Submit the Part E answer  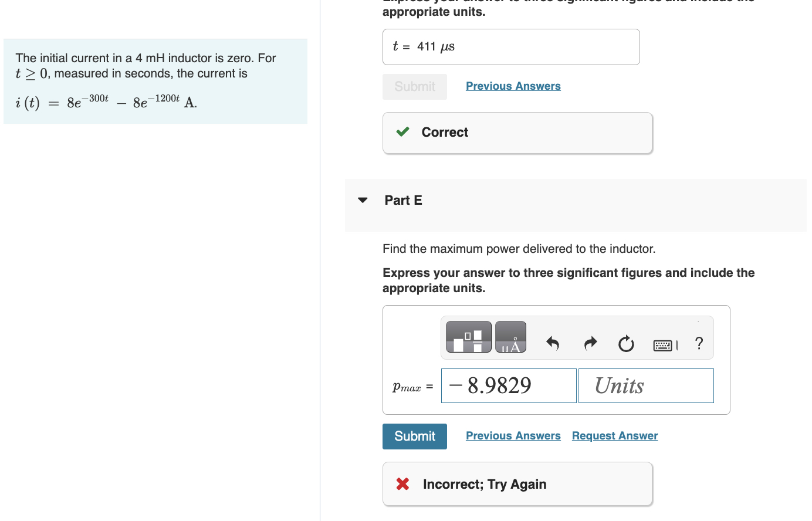pyautogui.click(x=414, y=436)
